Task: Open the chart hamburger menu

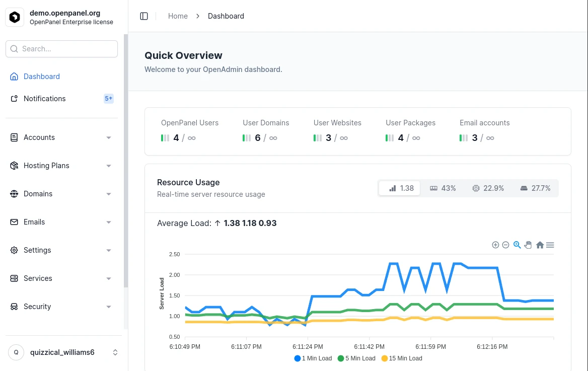Action: [x=550, y=245]
